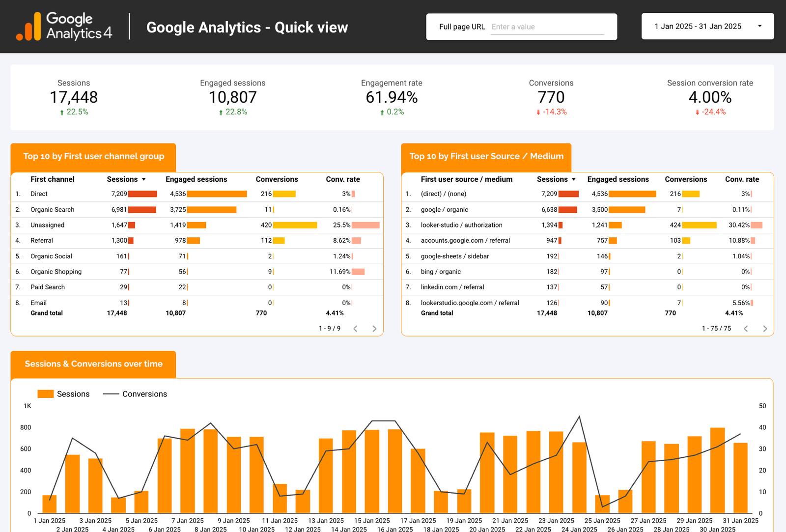The image size is (786, 532).
Task: Select the Sessions & Conversions over time tab
Action: click(x=93, y=364)
